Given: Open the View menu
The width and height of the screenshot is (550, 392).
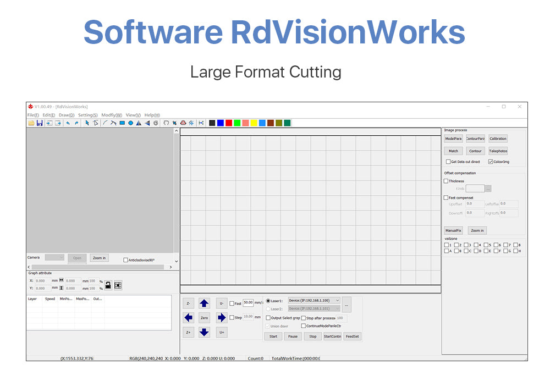Looking at the screenshot, I should coord(133,115).
